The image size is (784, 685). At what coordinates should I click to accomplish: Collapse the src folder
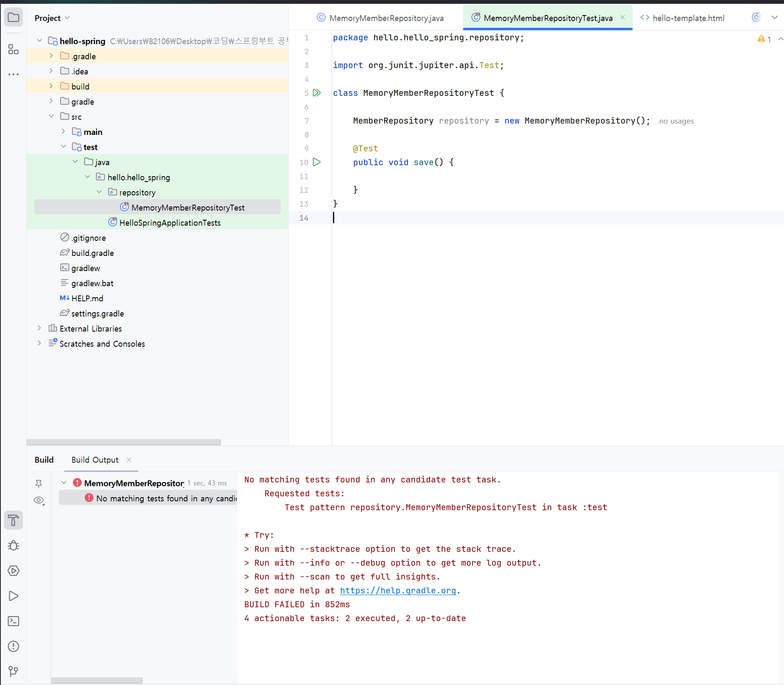click(x=51, y=116)
